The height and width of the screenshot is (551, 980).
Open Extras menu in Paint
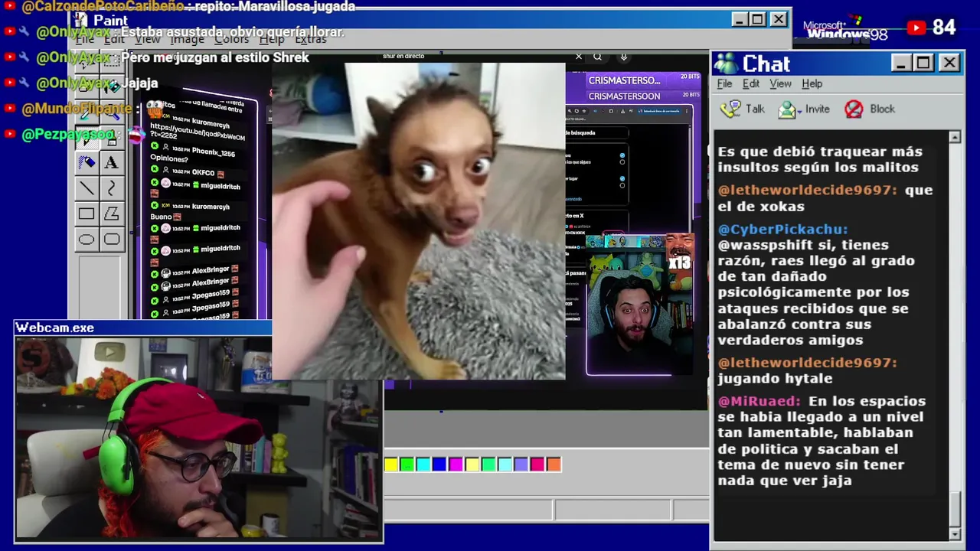point(310,39)
